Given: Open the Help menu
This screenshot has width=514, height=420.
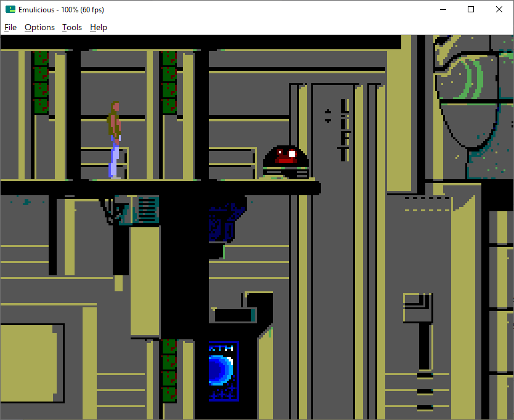Looking at the screenshot, I should tap(99, 27).
